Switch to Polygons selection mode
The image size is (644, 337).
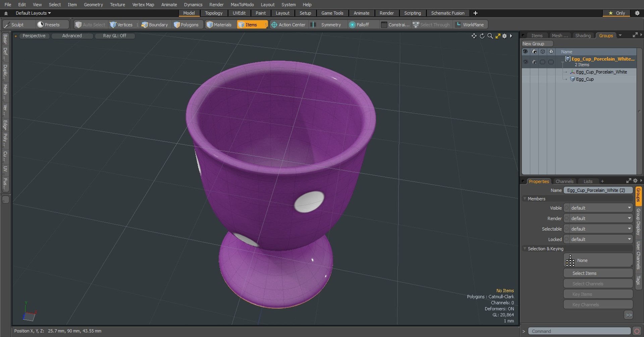tap(186, 25)
